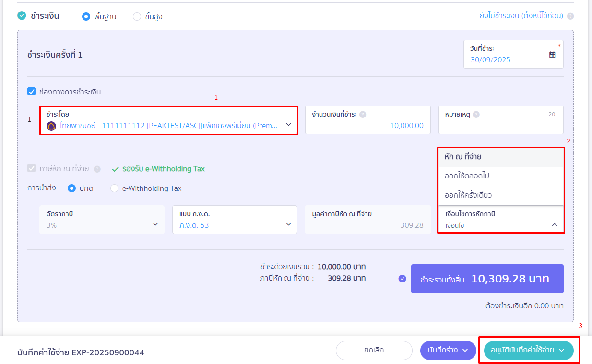Uncheck the ช่องทางการชำระเงิน checkbox
This screenshot has width=592, height=364.
(x=32, y=92)
